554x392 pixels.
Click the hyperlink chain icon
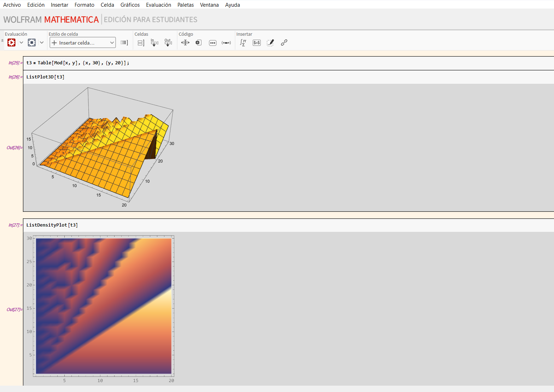[x=284, y=43]
